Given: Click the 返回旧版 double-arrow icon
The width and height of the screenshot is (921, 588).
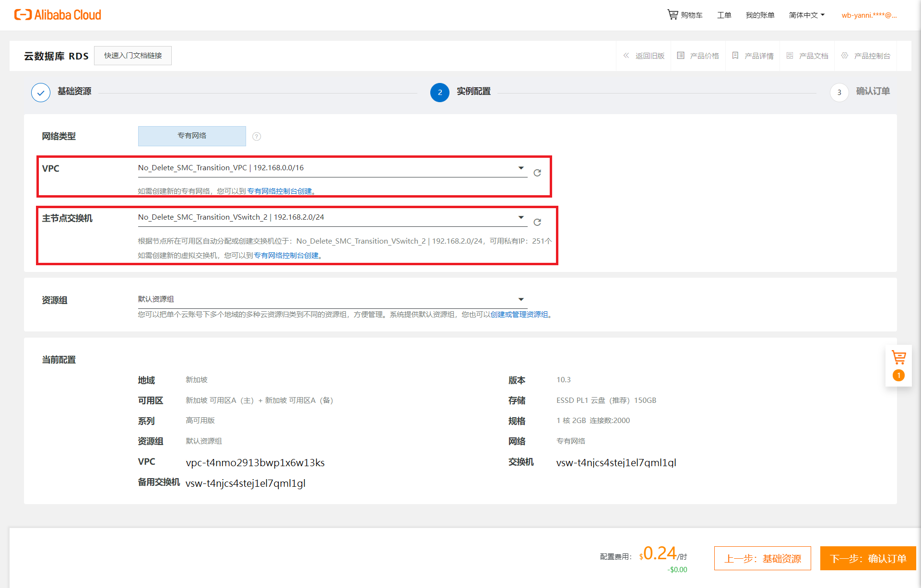Looking at the screenshot, I should click(626, 56).
